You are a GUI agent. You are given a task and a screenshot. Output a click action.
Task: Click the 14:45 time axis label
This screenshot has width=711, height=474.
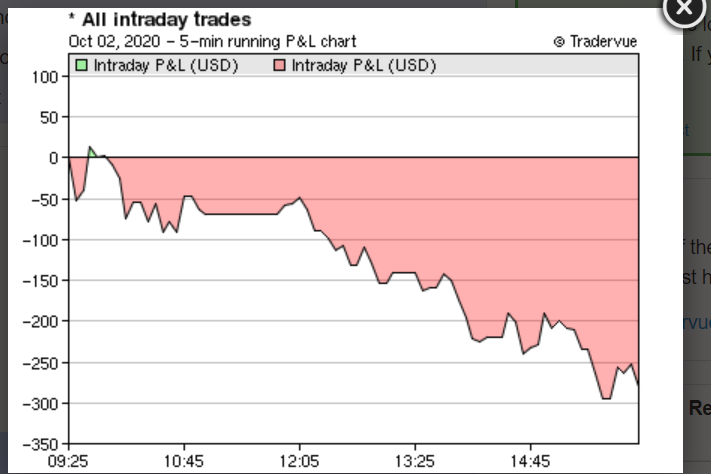tap(530, 462)
